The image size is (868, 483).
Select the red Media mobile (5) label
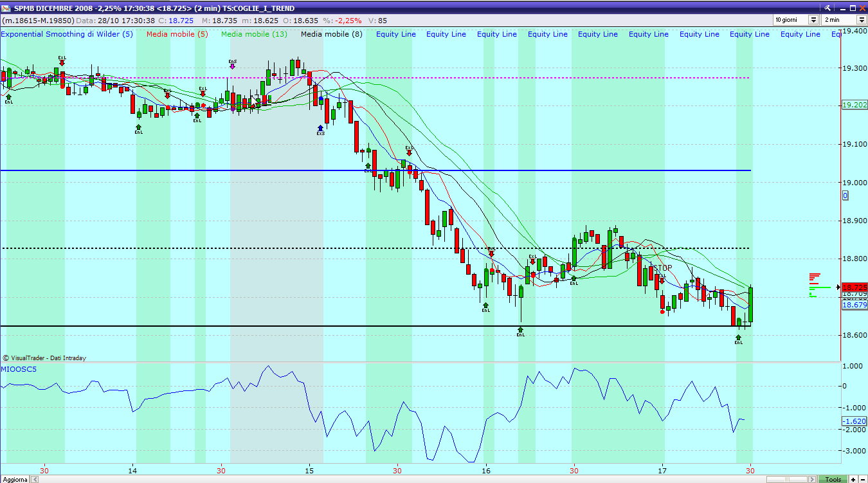177,34
